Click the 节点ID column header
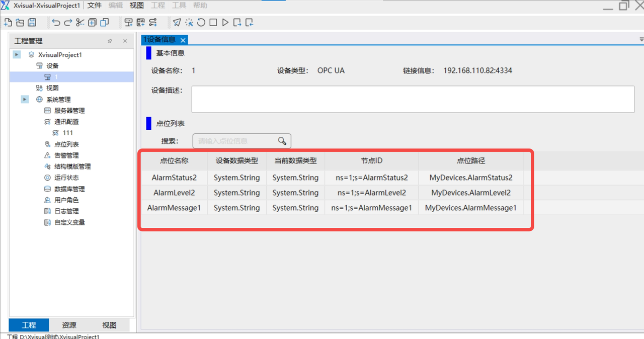This screenshot has height=339, width=644. [x=371, y=161]
